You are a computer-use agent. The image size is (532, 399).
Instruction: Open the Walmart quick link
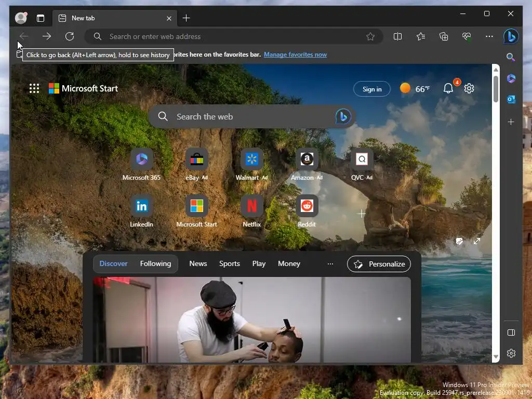point(252,165)
